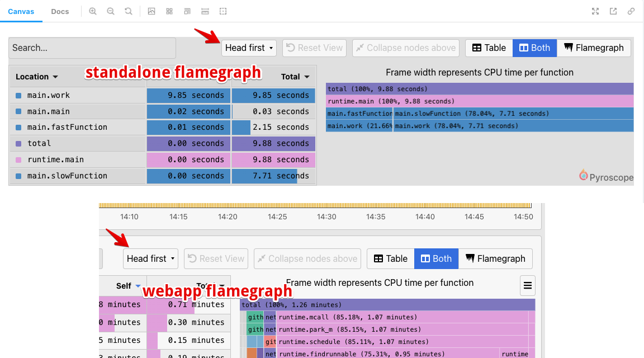This screenshot has height=358, width=644.
Task: Select the main.slowFunction table row
Action: [163, 176]
